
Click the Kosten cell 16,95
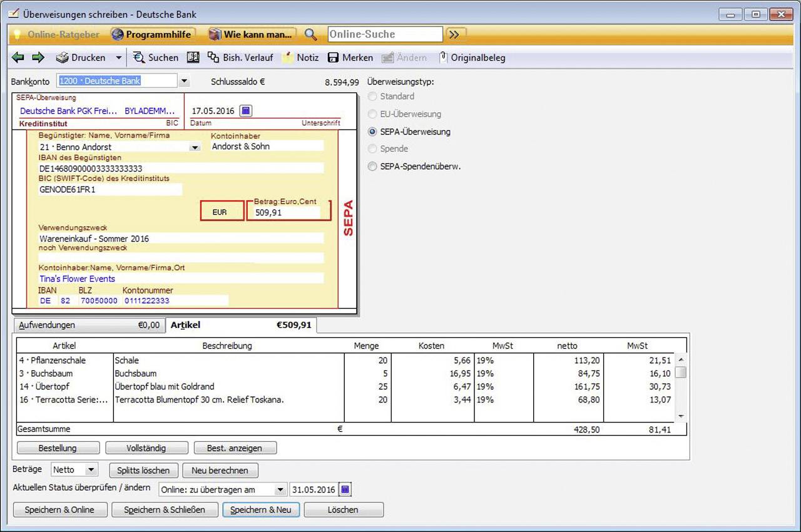[x=432, y=374]
